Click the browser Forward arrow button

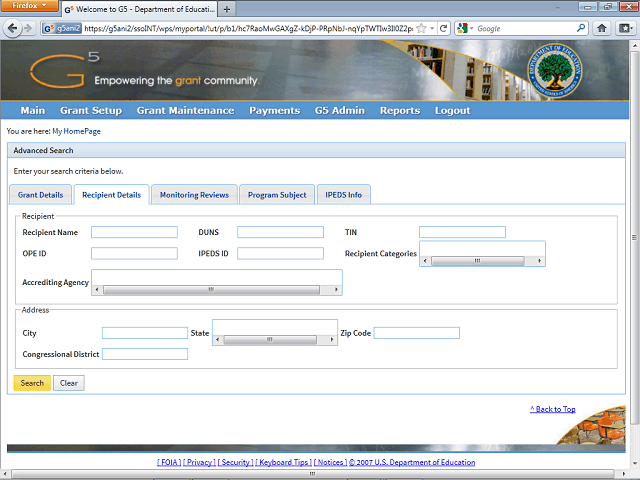28,28
